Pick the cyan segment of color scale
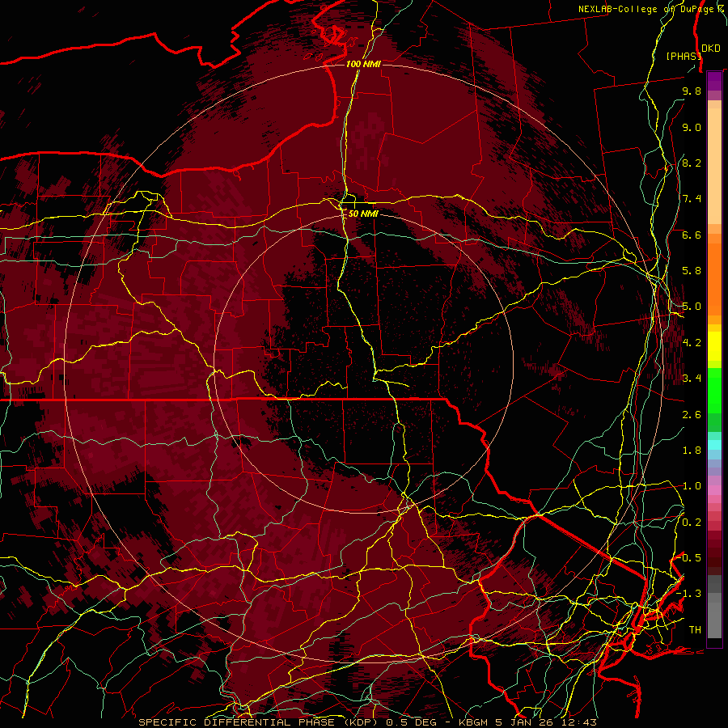Image resolution: width=728 pixels, height=728 pixels. pos(714,445)
